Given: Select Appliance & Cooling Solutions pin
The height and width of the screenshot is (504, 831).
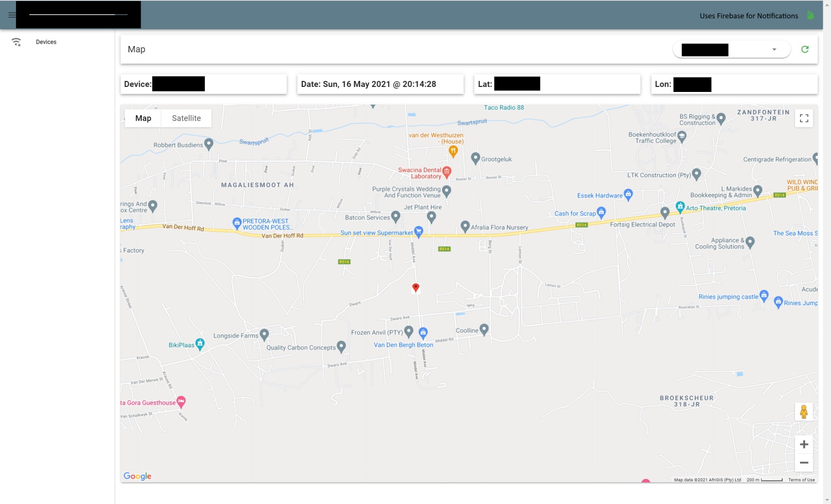Looking at the screenshot, I should 750,242.
